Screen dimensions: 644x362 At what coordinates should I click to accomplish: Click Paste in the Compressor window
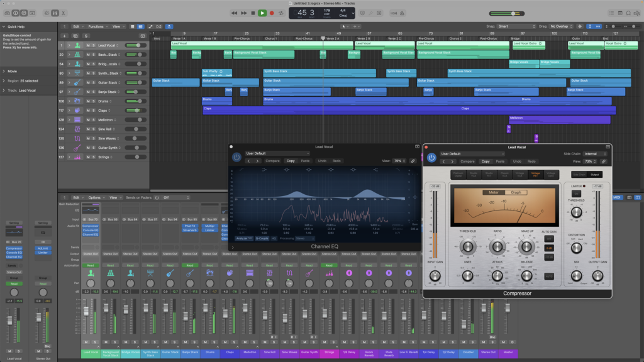(500, 162)
